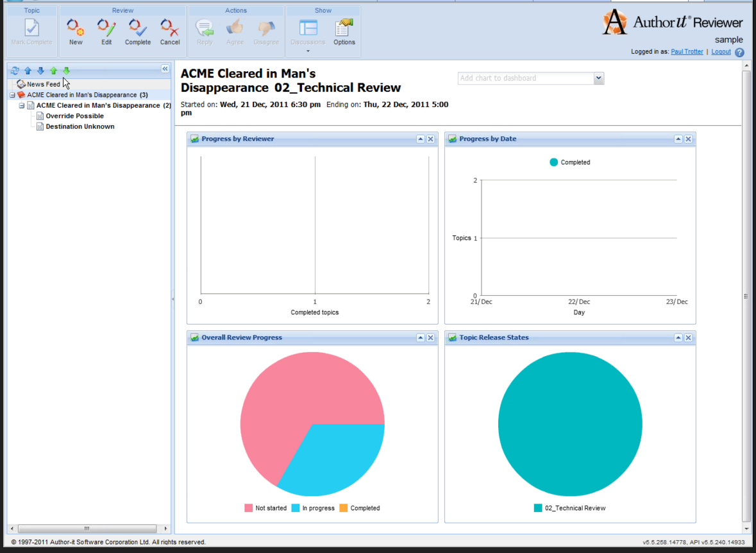Close the Progress by Reviewer chart
The image size is (756, 553).
point(430,139)
